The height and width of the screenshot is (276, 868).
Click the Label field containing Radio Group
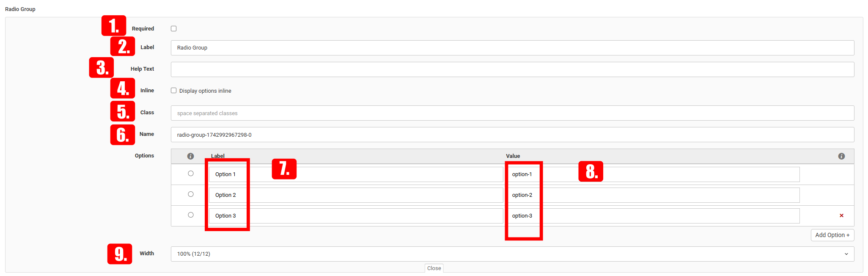[512, 48]
